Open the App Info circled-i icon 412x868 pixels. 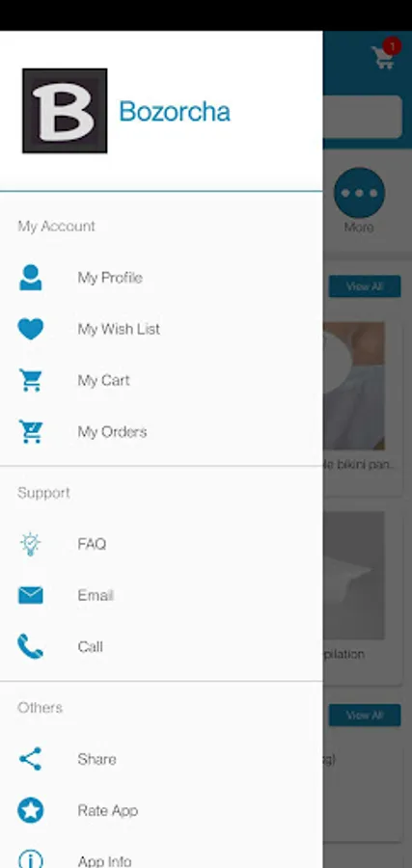pyautogui.click(x=31, y=860)
